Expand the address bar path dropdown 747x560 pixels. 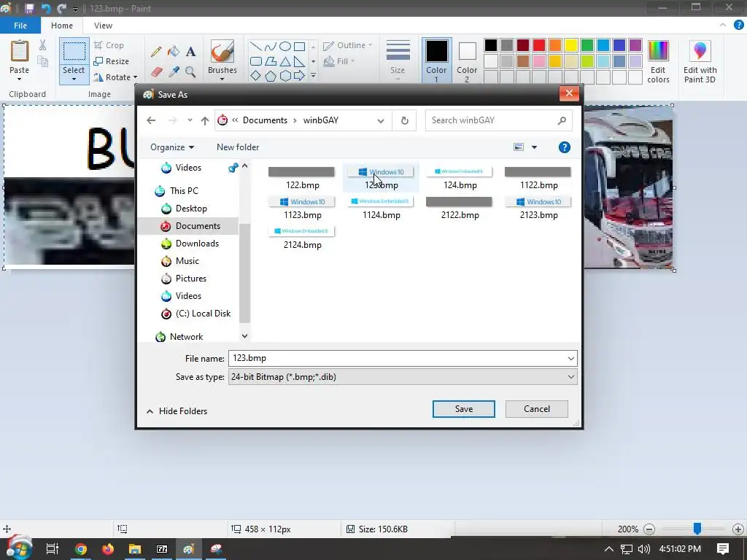click(x=381, y=121)
